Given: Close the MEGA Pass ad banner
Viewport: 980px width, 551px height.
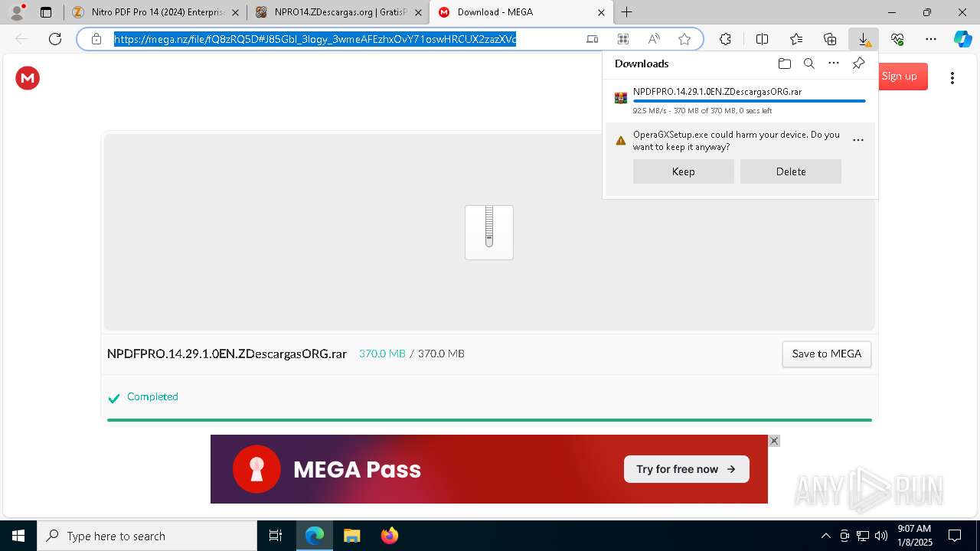Looking at the screenshot, I should pyautogui.click(x=774, y=441).
